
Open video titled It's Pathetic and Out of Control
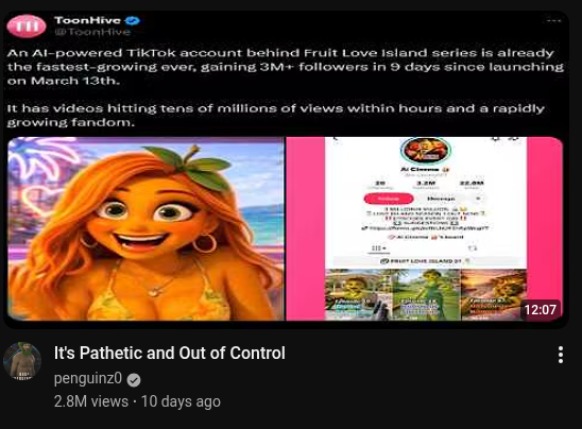[170, 353]
